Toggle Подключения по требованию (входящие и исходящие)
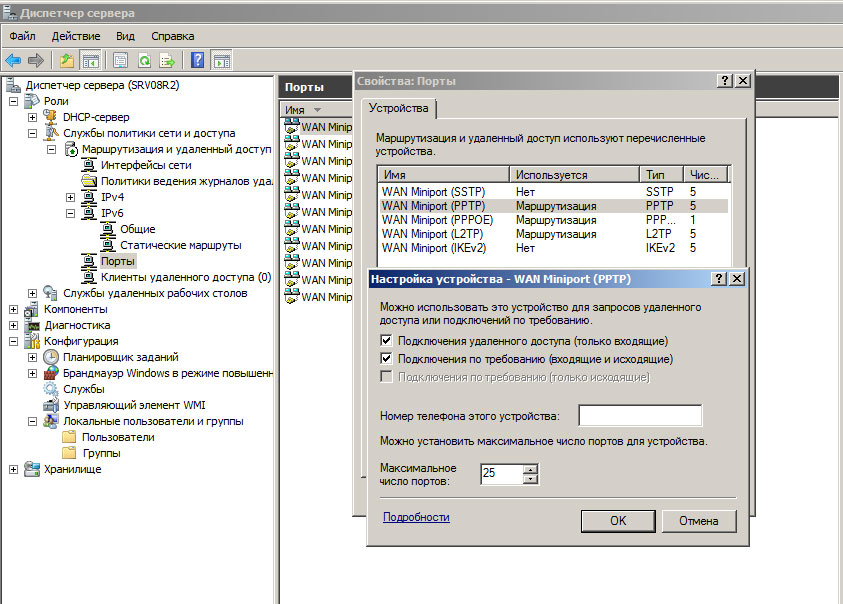The height and width of the screenshot is (604, 843). click(x=386, y=358)
